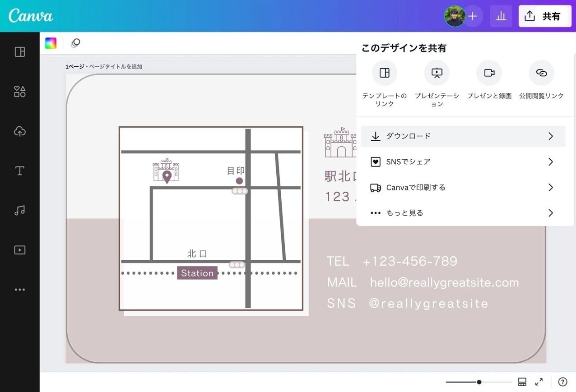Expand the ダウンロード options chevron
Screen dimensions: 576x392
tap(550, 136)
